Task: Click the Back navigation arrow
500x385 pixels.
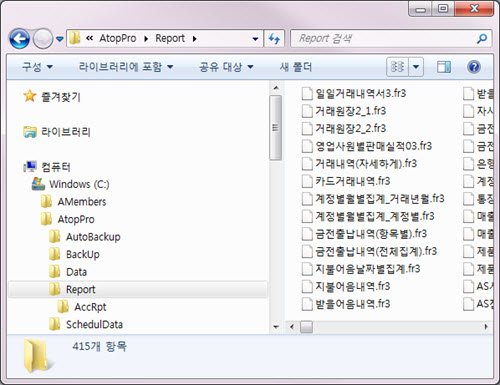Action: pyautogui.click(x=20, y=39)
